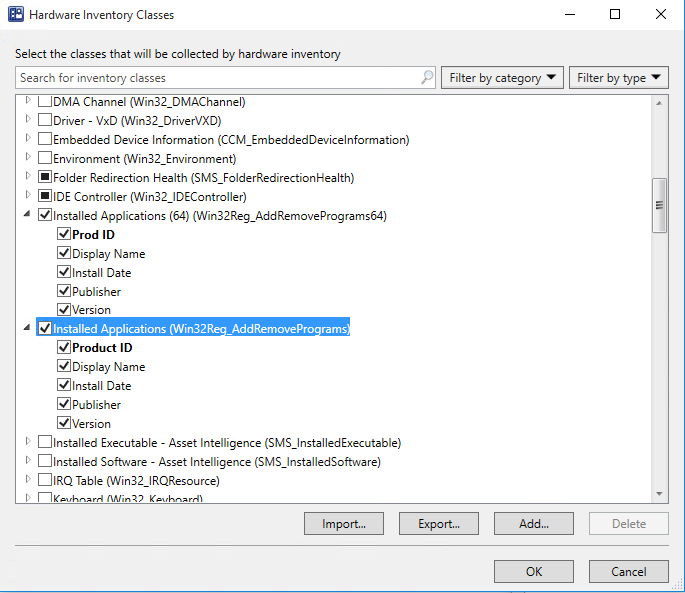Click the scrollbar up arrow

coord(659,103)
